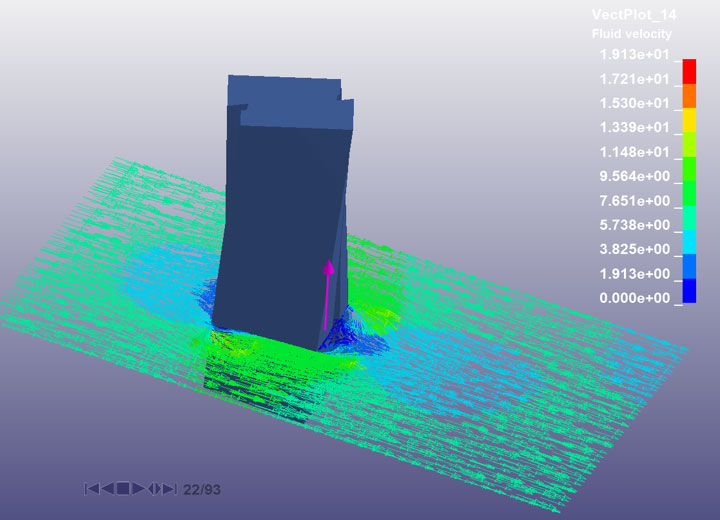Click the 9.564e+00 legend value
This screenshot has height=520, width=720.
[x=635, y=176]
